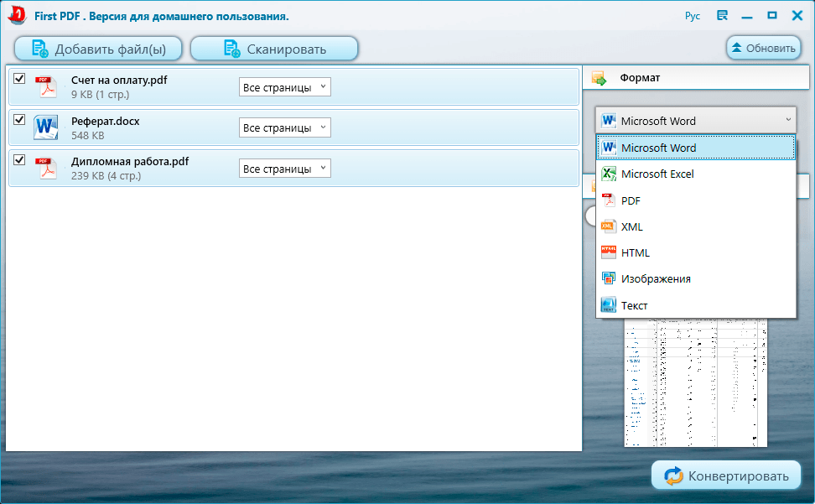Click the Конвертировать button
Screen dimensions: 815x504
point(726,475)
